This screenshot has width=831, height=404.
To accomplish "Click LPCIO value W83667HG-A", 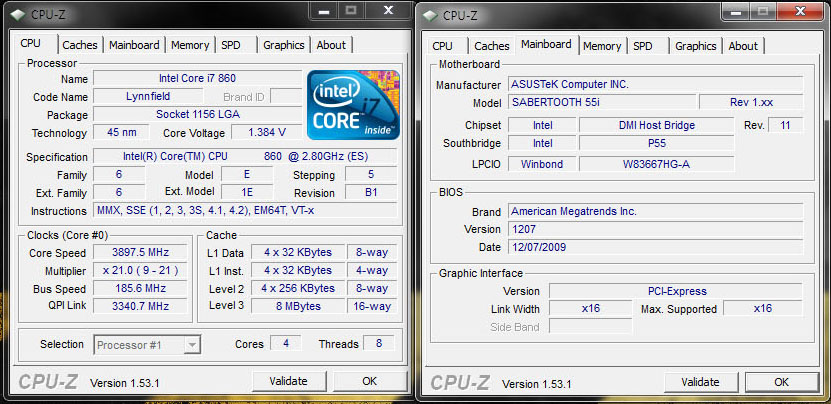I will point(657,164).
